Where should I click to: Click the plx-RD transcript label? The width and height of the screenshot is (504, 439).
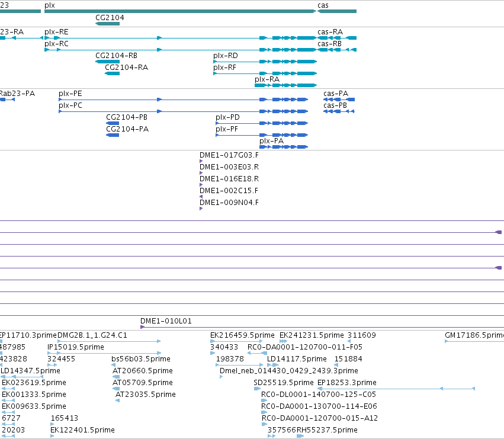[x=226, y=56]
